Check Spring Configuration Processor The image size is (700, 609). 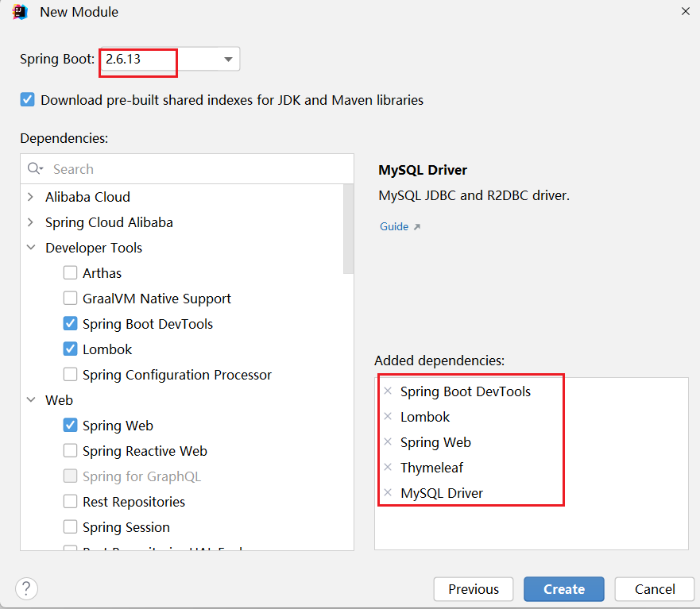(70, 374)
